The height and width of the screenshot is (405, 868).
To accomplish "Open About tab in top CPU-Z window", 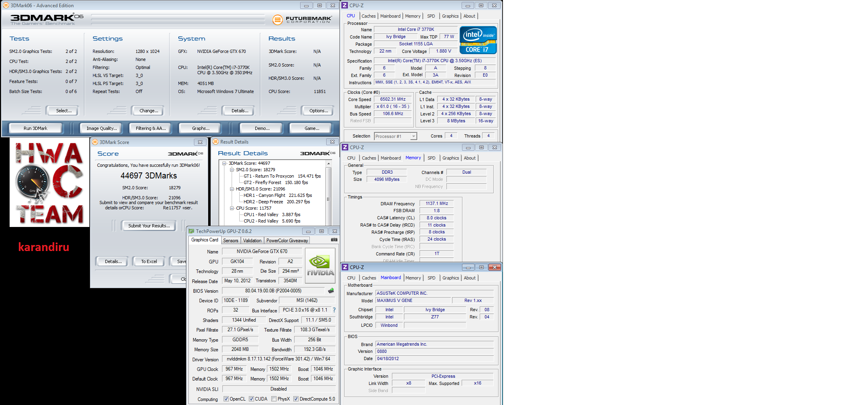I will pos(469,16).
